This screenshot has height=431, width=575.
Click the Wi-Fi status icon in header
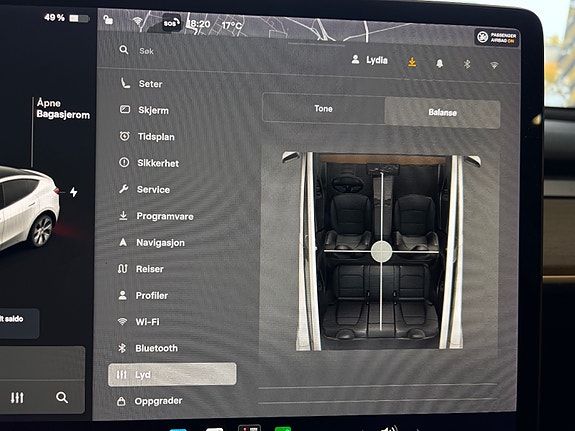[x=494, y=66]
